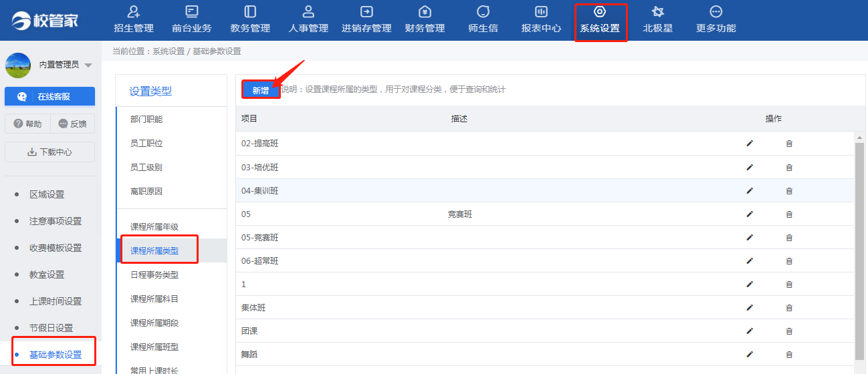Open 教务管理 module
868x374 pixels.
(x=250, y=19)
